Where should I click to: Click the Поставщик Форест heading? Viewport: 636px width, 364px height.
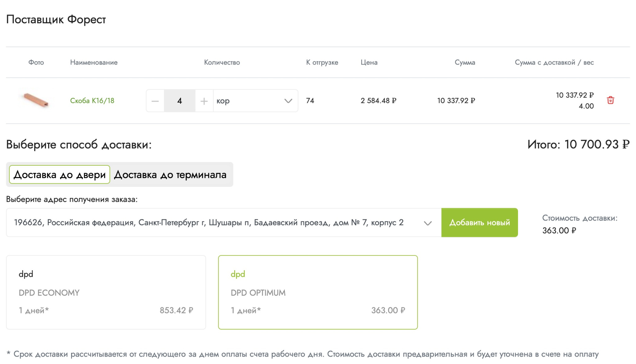tap(56, 19)
